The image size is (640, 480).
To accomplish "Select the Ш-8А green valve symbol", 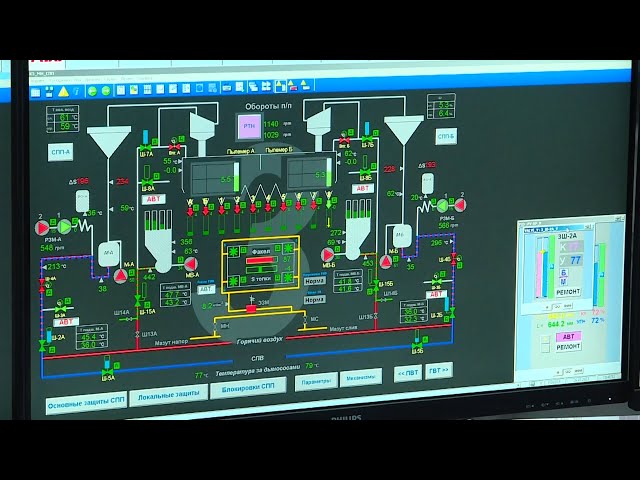I will pyautogui.click(x=147, y=182).
